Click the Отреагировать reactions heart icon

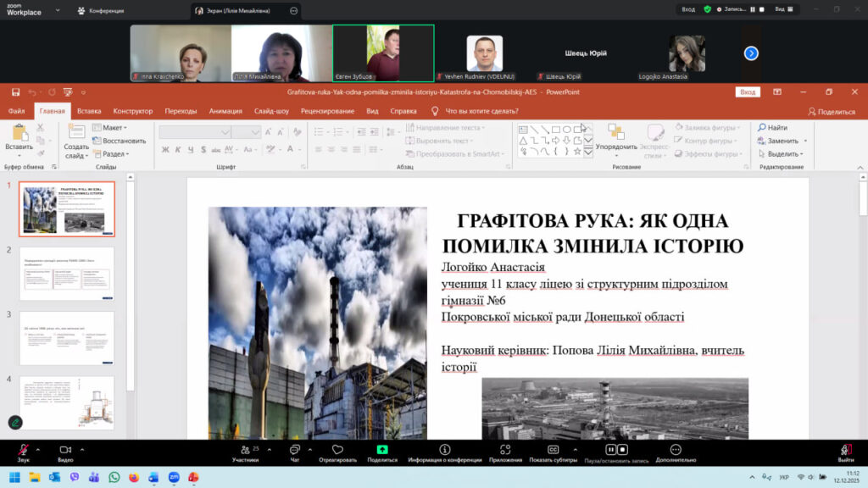click(337, 450)
